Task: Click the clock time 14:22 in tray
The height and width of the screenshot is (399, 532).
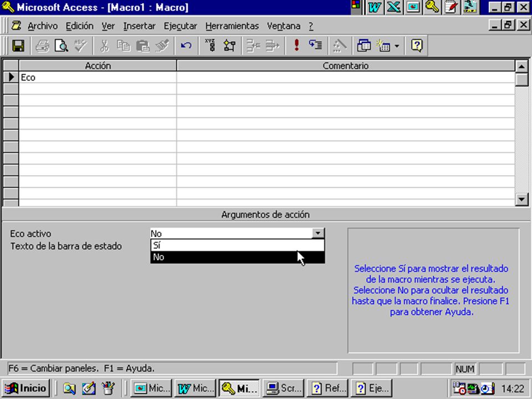Action: (x=513, y=388)
